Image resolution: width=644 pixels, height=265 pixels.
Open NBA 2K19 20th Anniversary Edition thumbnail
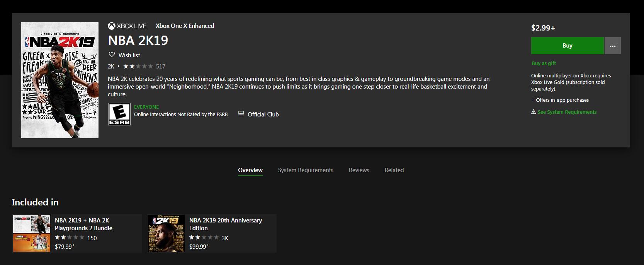coord(166,233)
